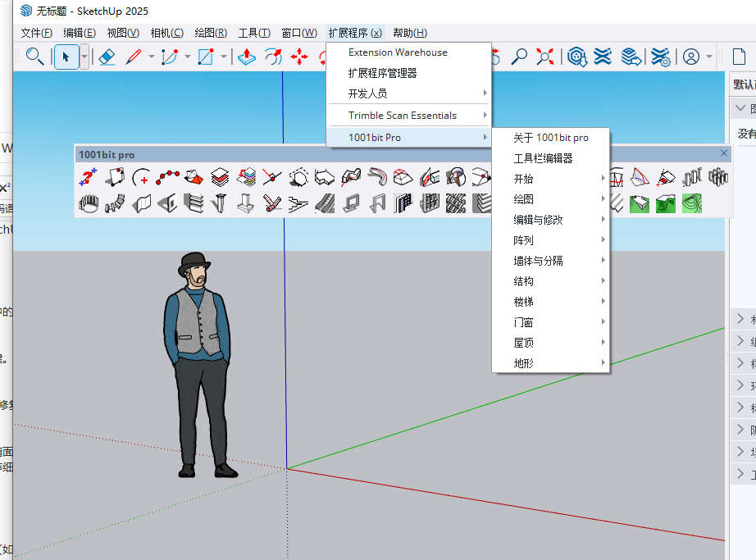Open 工具(T) menu
Viewport: 756px width, 560px height.
[254, 33]
